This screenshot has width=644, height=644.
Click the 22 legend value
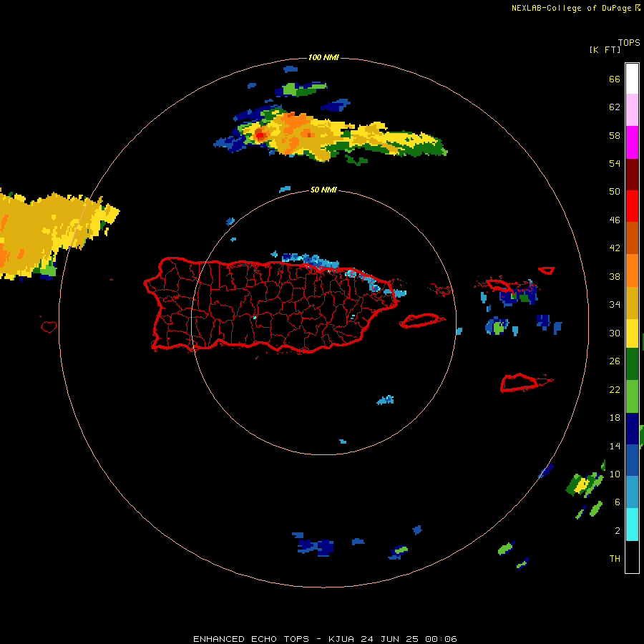[x=615, y=389]
